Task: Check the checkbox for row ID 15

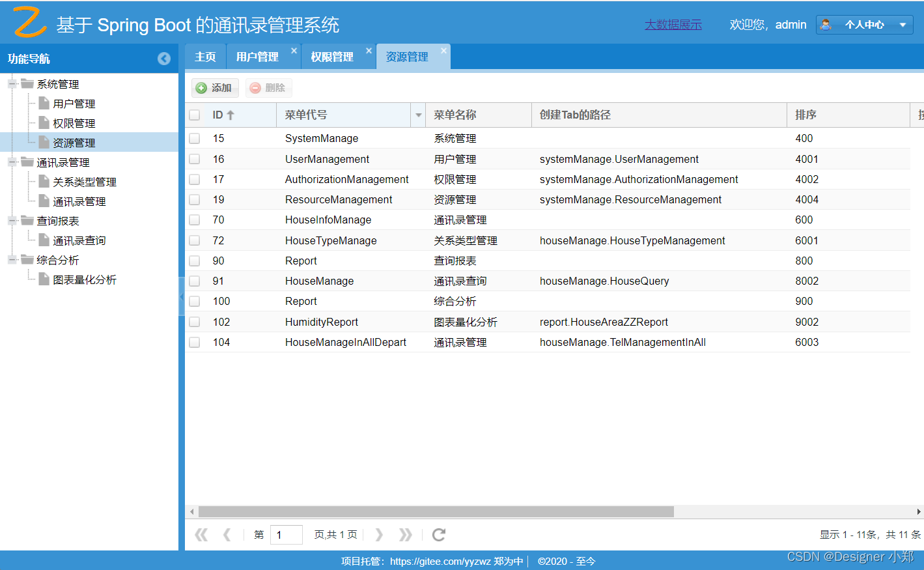Action: pos(194,138)
